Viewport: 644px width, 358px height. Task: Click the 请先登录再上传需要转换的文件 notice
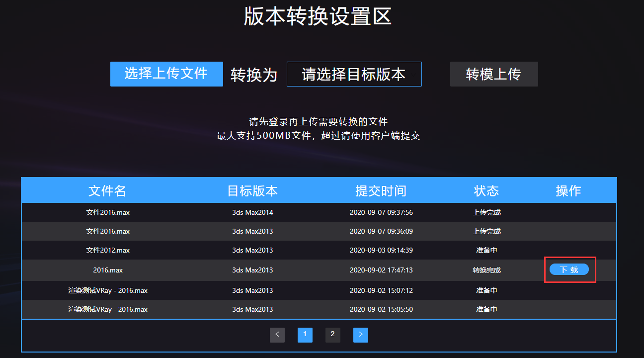pos(318,121)
